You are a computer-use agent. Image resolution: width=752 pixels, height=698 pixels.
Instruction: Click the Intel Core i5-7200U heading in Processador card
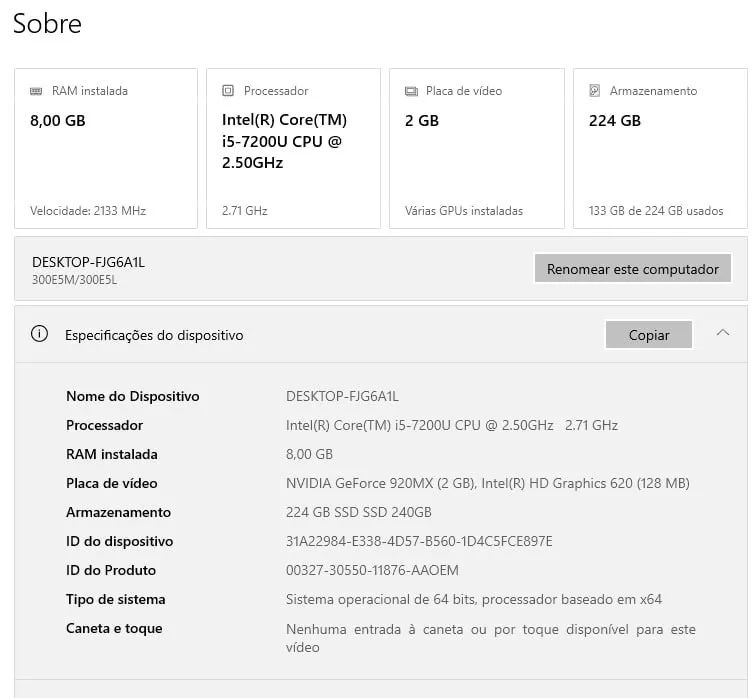click(284, 142)
